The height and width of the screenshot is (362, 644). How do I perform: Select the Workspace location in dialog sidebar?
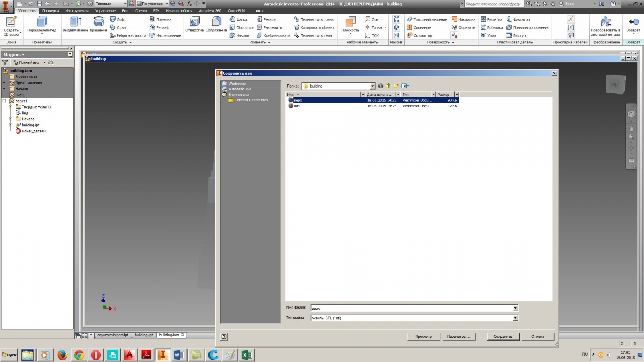coord(237,84)
